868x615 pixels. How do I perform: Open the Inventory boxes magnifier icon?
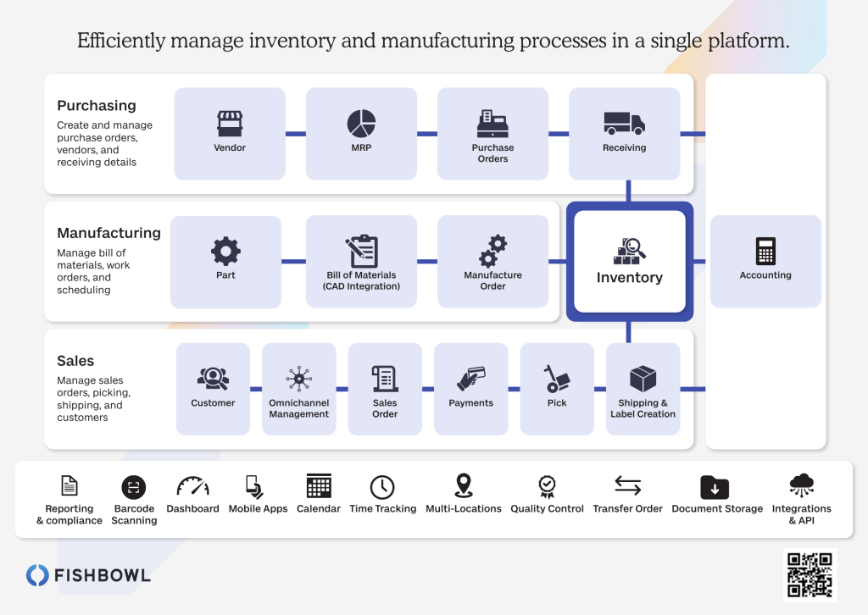630,251
